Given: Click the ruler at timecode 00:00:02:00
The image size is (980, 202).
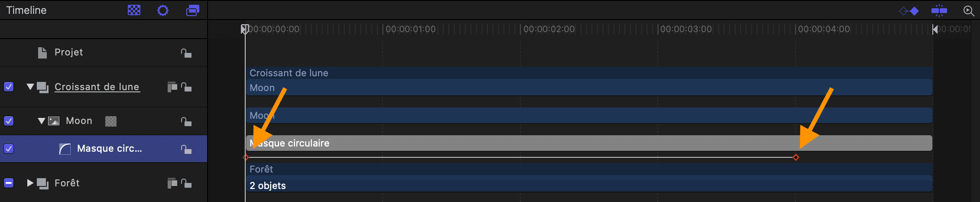Looking at the screenshot, I should (x=549, y=29).
